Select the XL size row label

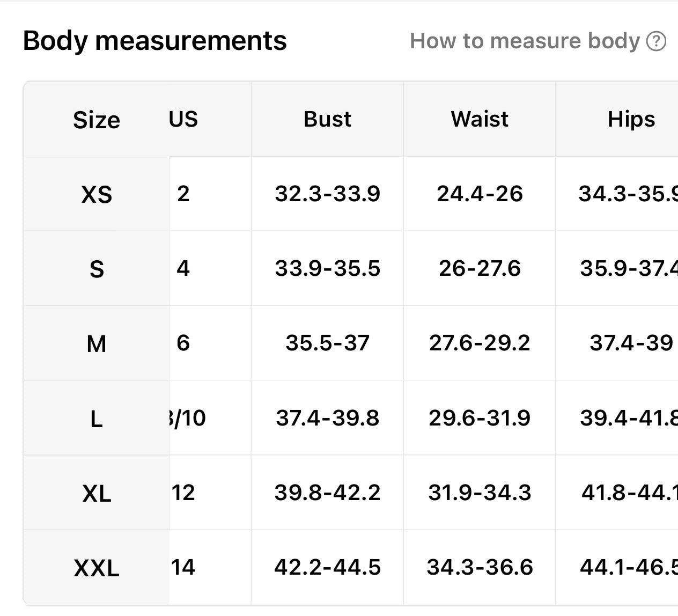(97, 493)
